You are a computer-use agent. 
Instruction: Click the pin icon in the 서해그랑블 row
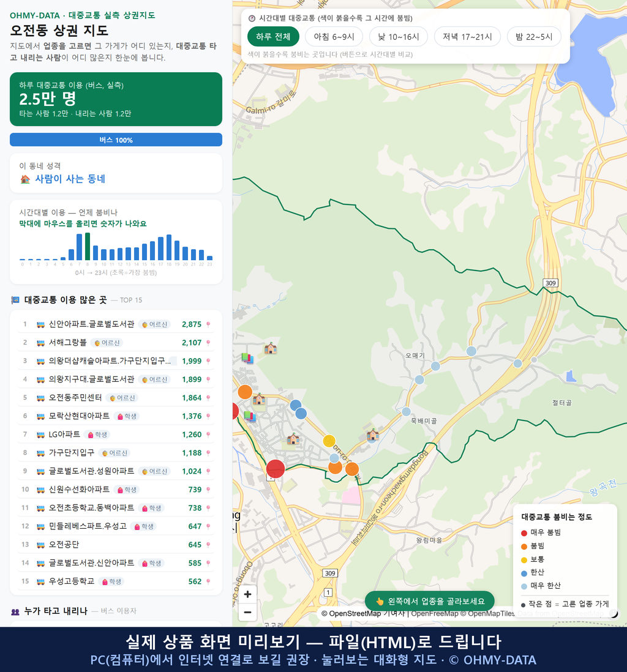208,343
